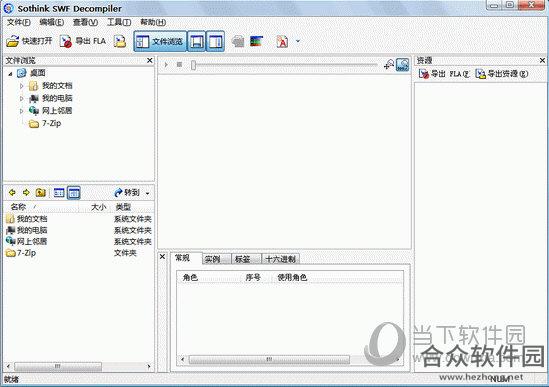
Task: Open the Edit (编辑) menu
Action: click(x=51, y=22)
